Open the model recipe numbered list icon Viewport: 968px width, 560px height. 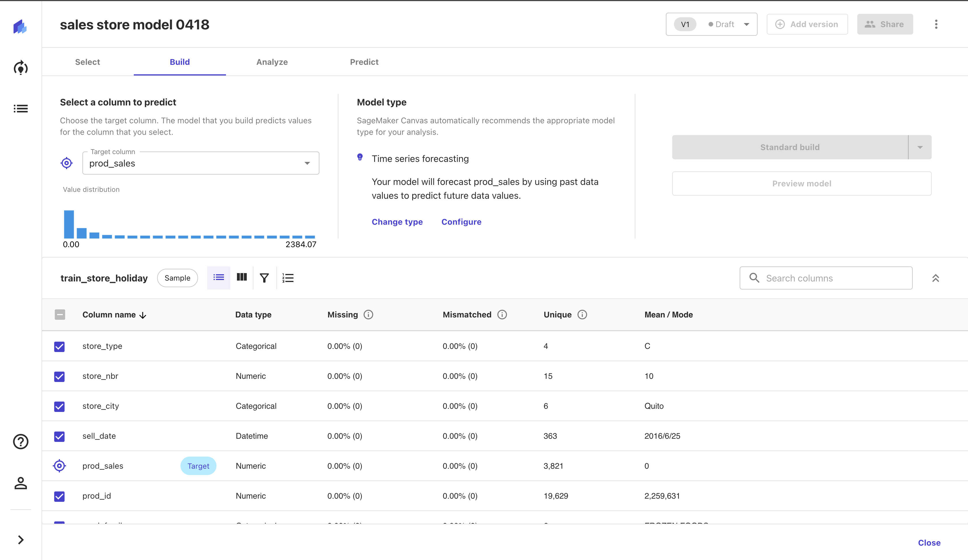(288, 278)
